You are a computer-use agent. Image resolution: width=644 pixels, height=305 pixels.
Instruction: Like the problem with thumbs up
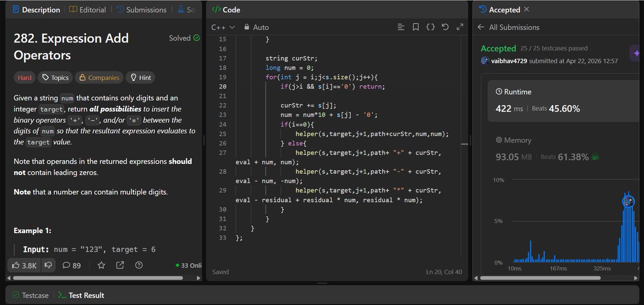[x=24, y=265]
